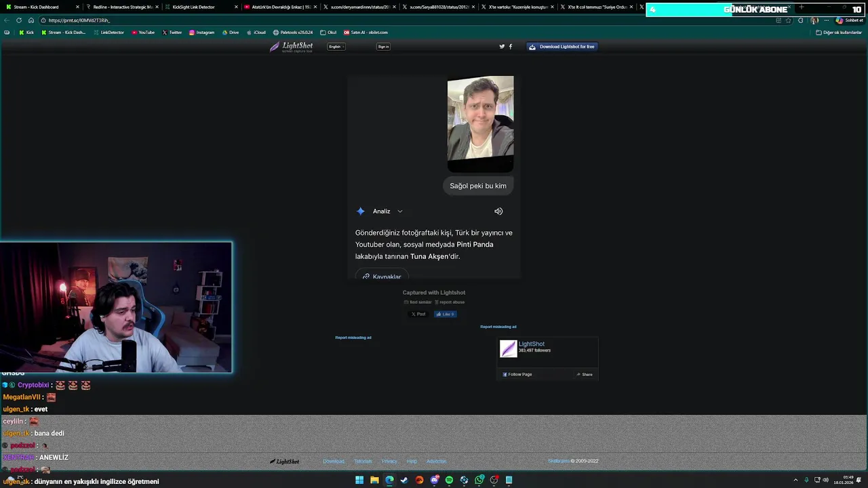Image resolution: width=868 pixels, height=488 pixels.
Task: Open the selfie photo thumbnail
Action: point(480,123)
